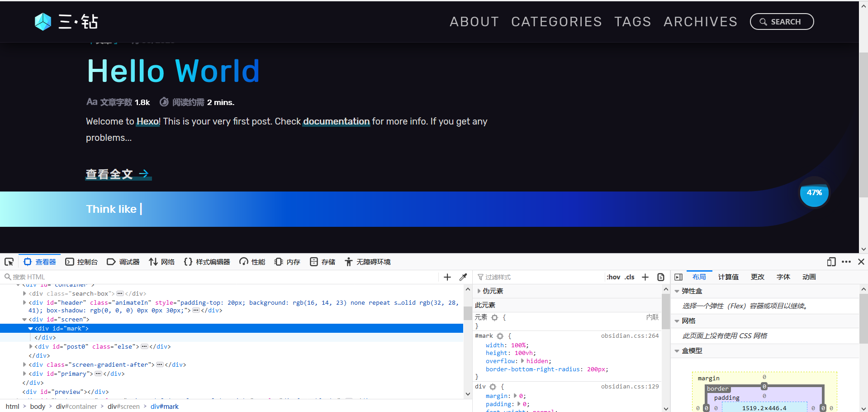Add a new CSS rule with the + icon
The width and height of the screenshot is (868, 412).
[645, 277]
